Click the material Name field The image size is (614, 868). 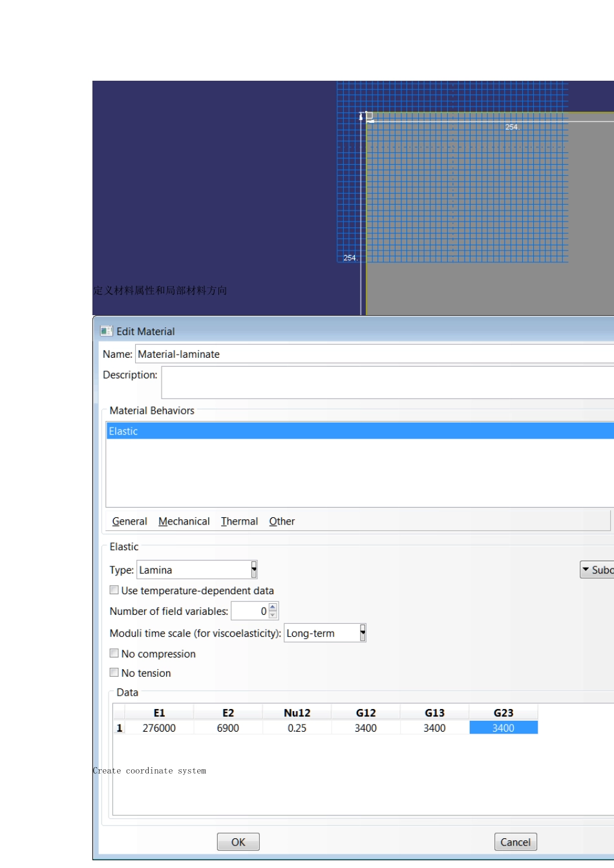(374, 354)
